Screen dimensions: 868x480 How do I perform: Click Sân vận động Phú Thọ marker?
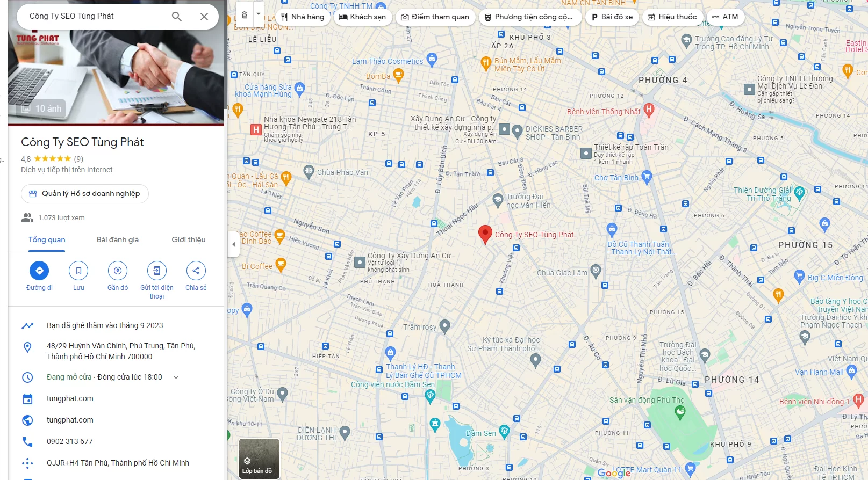(x=680, y=412)
